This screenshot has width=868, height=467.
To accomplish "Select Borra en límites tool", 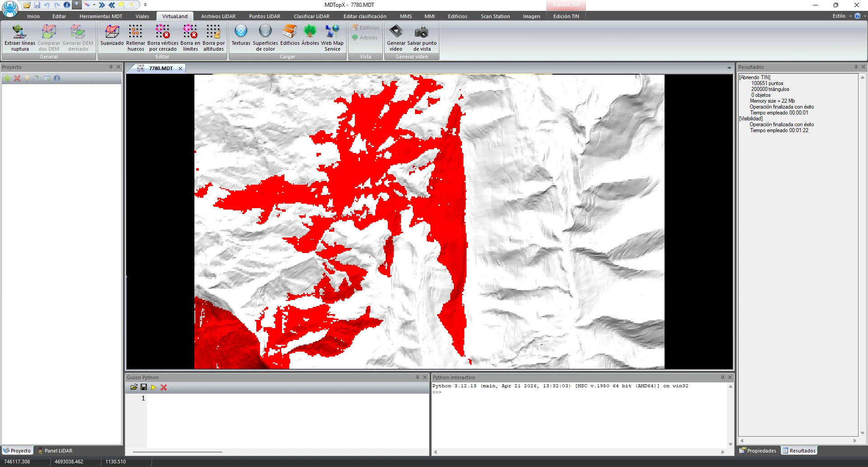I will [x=190, y=38].
